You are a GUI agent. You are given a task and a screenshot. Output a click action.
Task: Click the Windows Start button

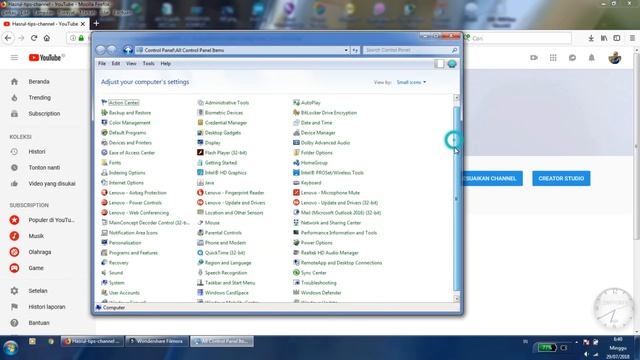click(x=11, y=349)
